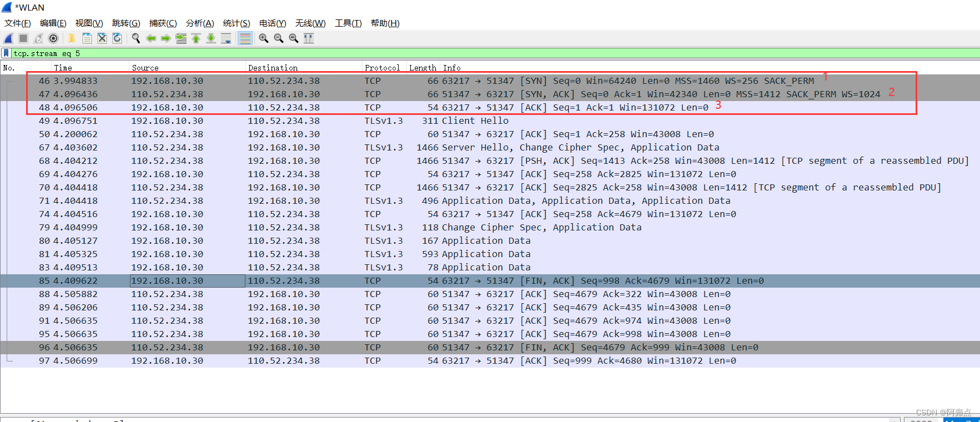Open the 统计(S) menu
Image resolution: width=980 pixels, height=422 pixels.
pyautogui.click(x=237, y=23)
